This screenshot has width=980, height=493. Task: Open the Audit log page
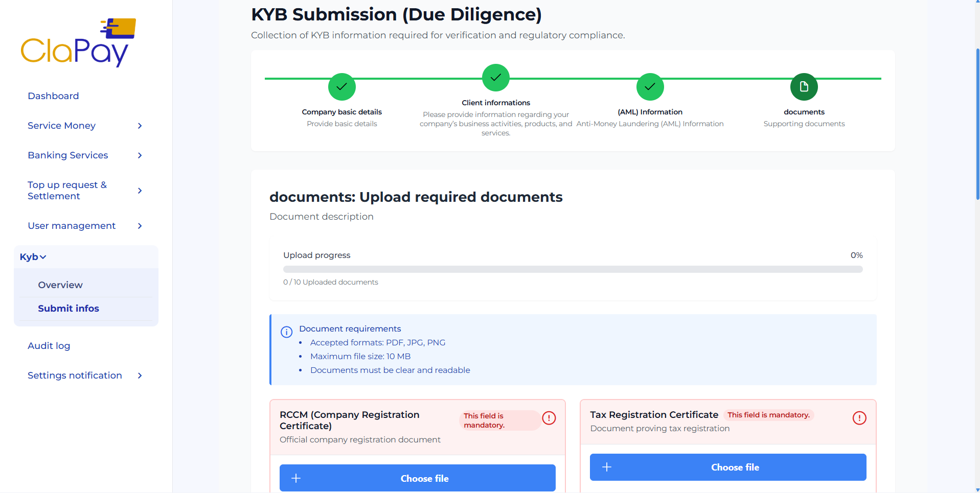click(x=49, y=346)
